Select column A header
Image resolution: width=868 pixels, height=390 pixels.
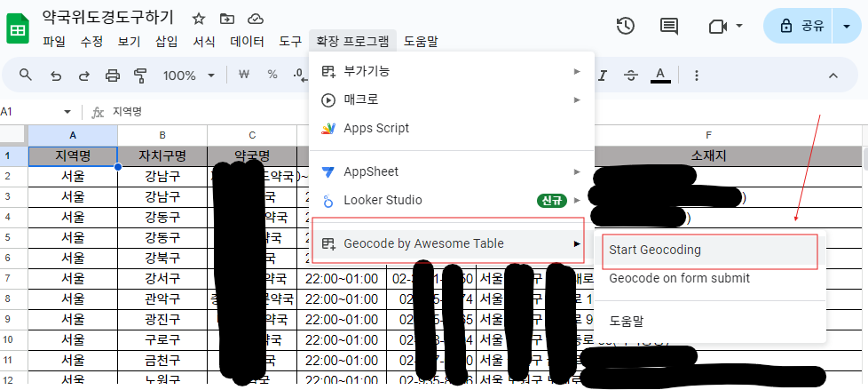point(73,135)
